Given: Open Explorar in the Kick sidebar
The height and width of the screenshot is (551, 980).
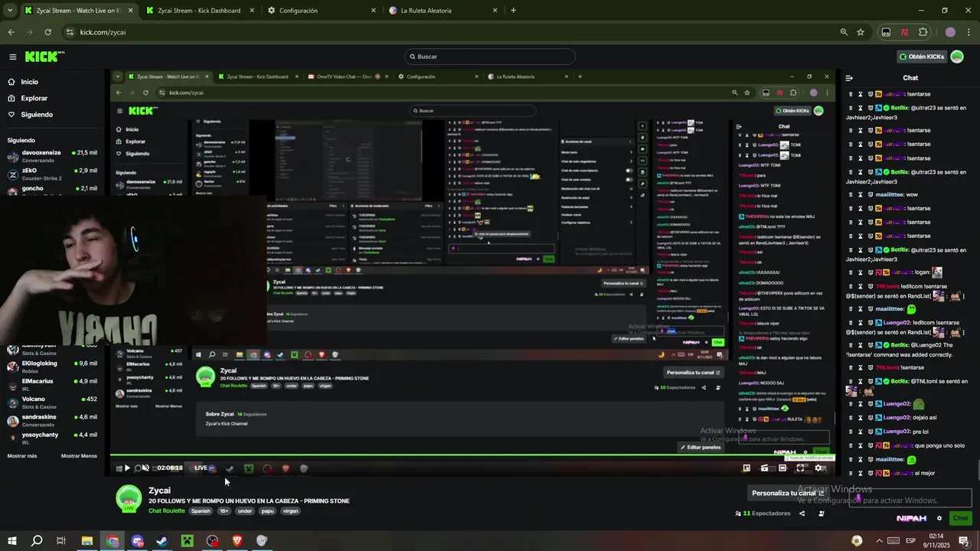Looking at the screenshot, I should click(28, 98).
